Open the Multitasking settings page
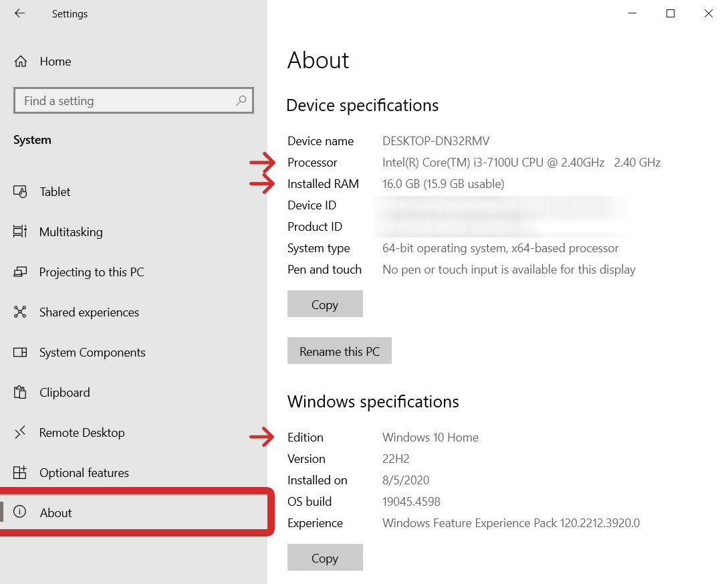The image size is (728, 584). (71, 232)
